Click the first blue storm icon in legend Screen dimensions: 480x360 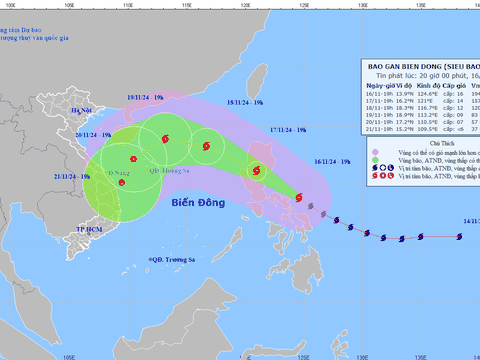point(375,168)
